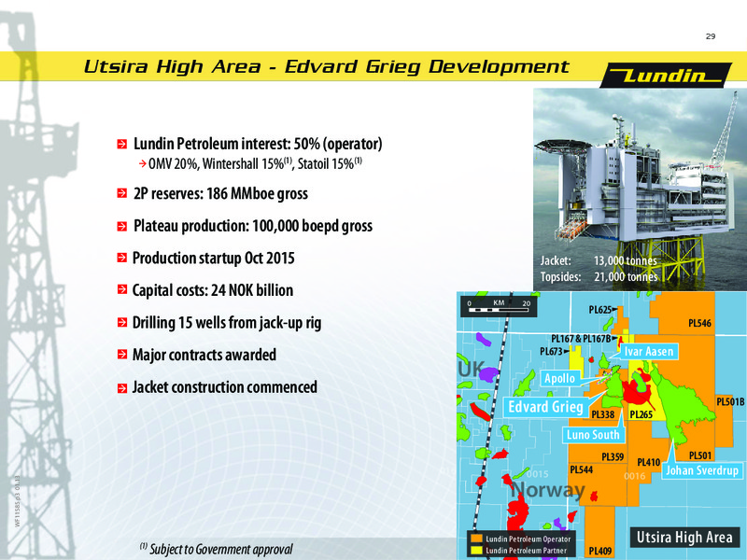The image size is (747, 560).
Task: Click the red bullet icon beside 'Lundin Petroleum interest'
Action: (122, 144)
